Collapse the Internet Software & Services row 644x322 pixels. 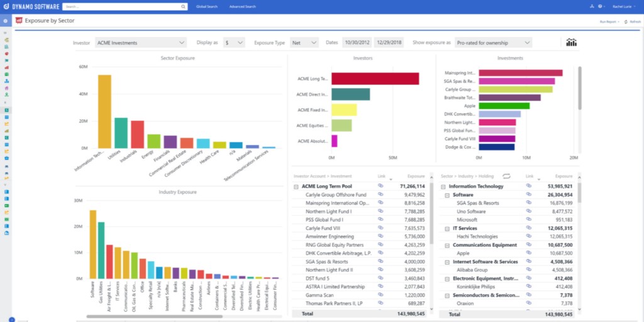pos(447,262)
